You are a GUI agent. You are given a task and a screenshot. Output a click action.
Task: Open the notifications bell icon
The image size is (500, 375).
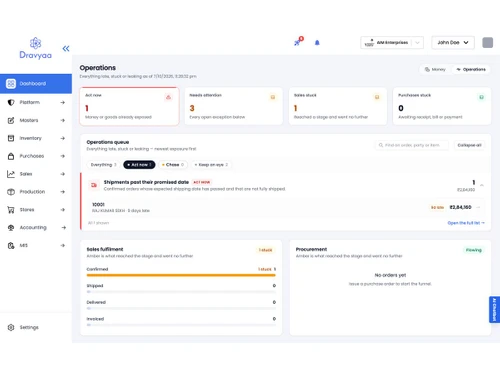point(317,43)
